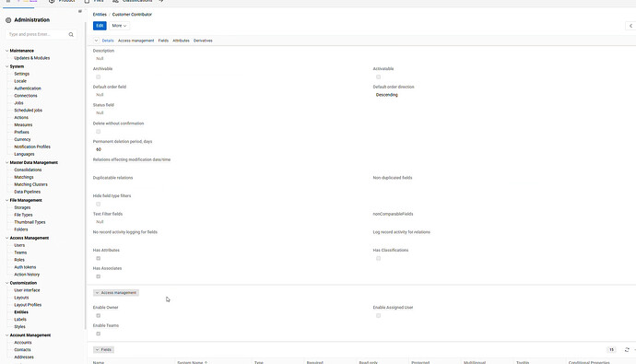Toggle the Enable Teams checkbox
This screenshot has height=364, width=636.
coord(98,334)
